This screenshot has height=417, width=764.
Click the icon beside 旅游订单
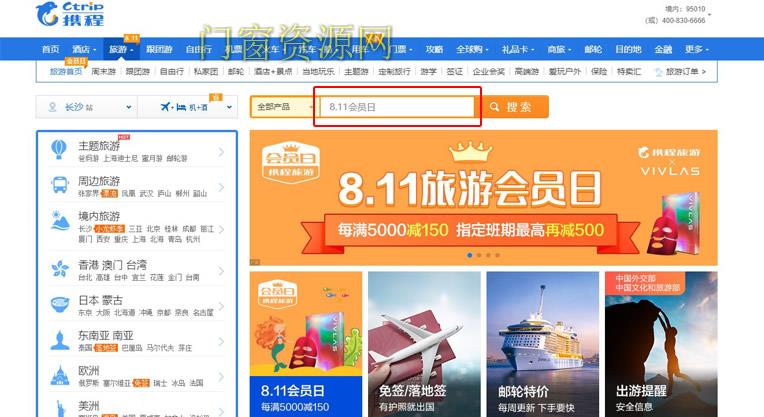point(658,72)
